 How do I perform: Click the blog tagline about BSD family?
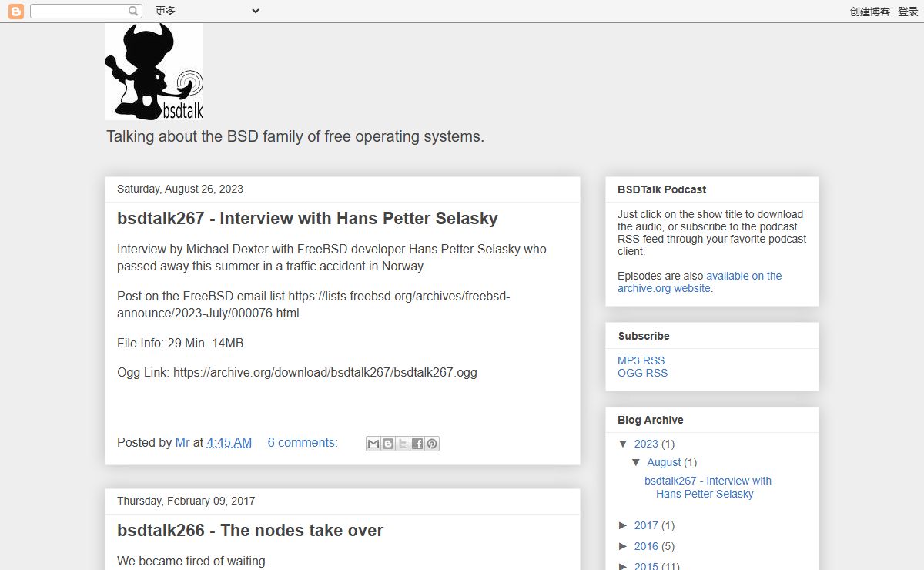tap(296, 136)
